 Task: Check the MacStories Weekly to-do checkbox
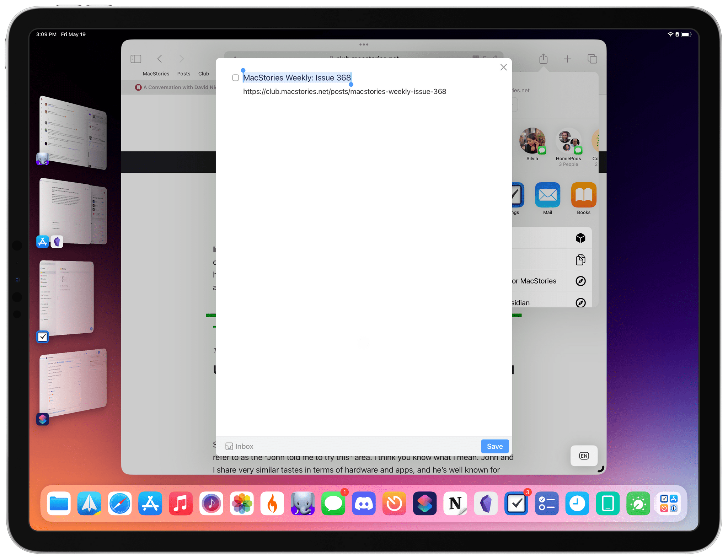235,78
